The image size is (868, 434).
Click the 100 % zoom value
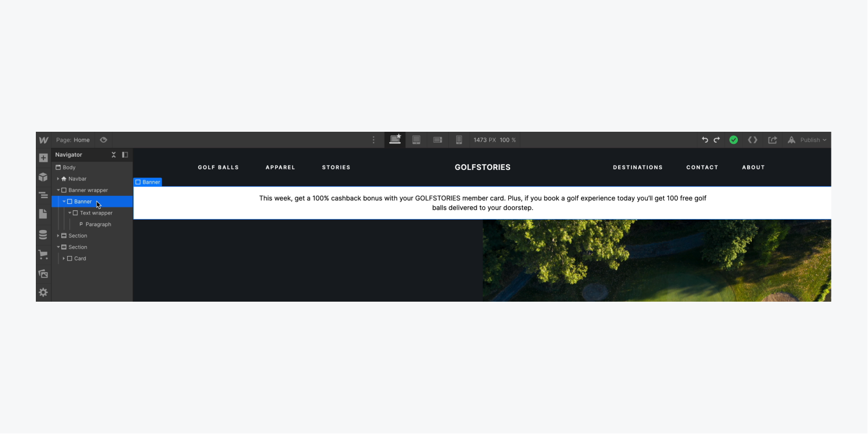click(508, 140)
